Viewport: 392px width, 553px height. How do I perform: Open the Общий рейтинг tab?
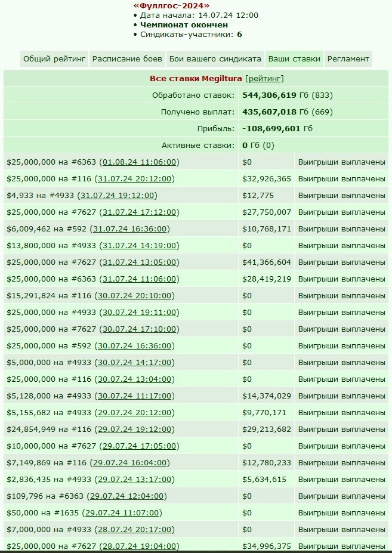[54, 59]
